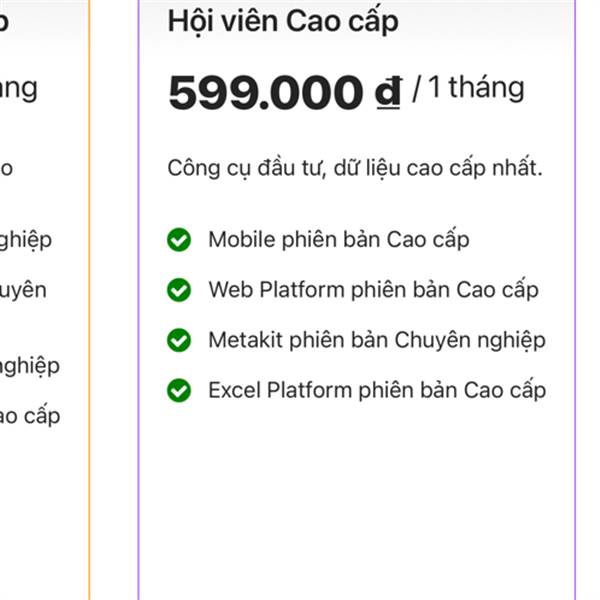This screenshot has width=600, height=600.
Task: Click the cut-off 'nghiệp' text in left card
Action: click(30, 366)
